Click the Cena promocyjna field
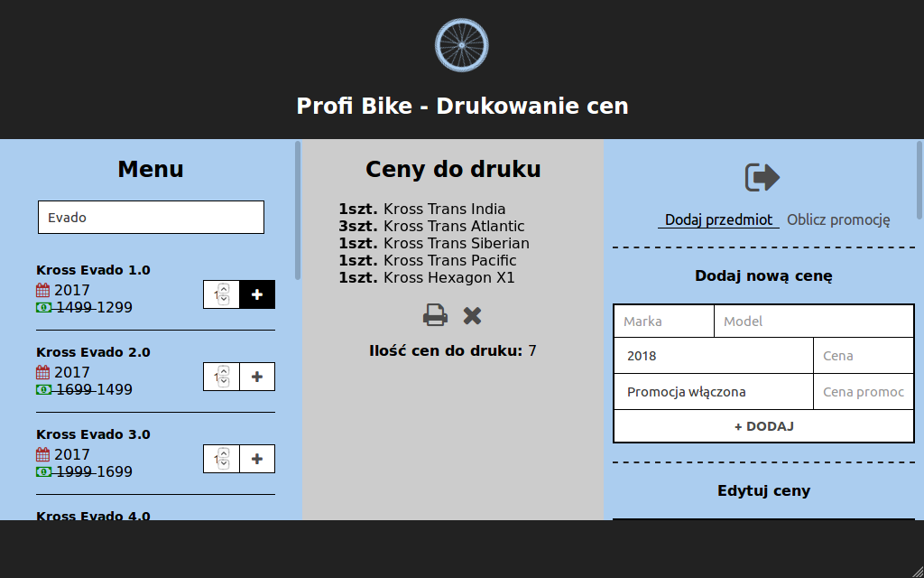 pyautogui.click(x=864, y=392)
